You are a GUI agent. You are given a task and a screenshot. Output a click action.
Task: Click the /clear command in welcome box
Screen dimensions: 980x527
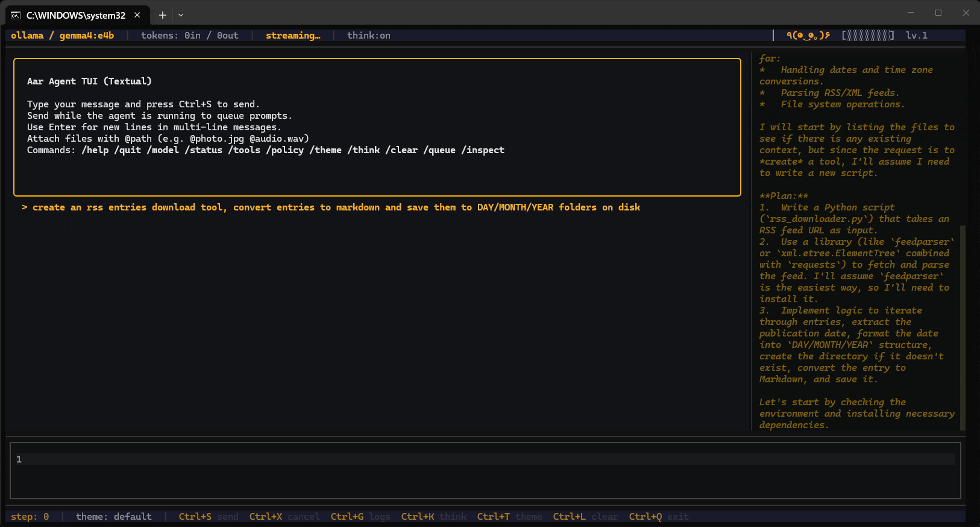pos(401,150)
